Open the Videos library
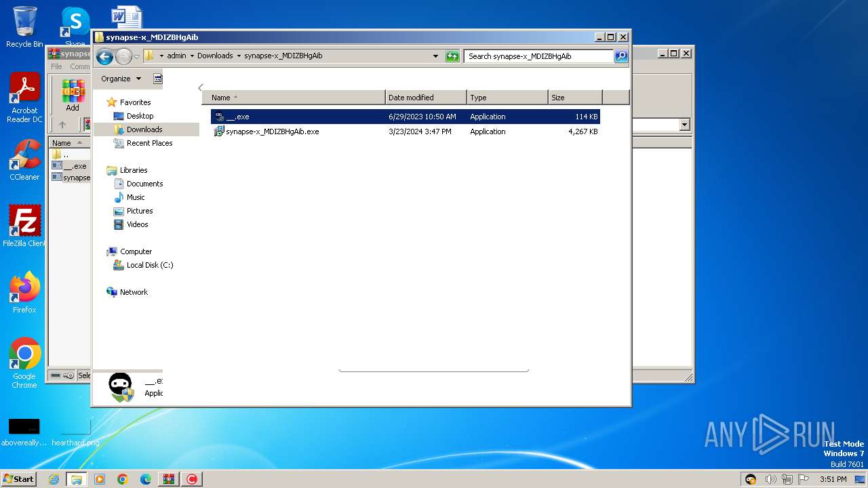 click(x=137, y=224)
